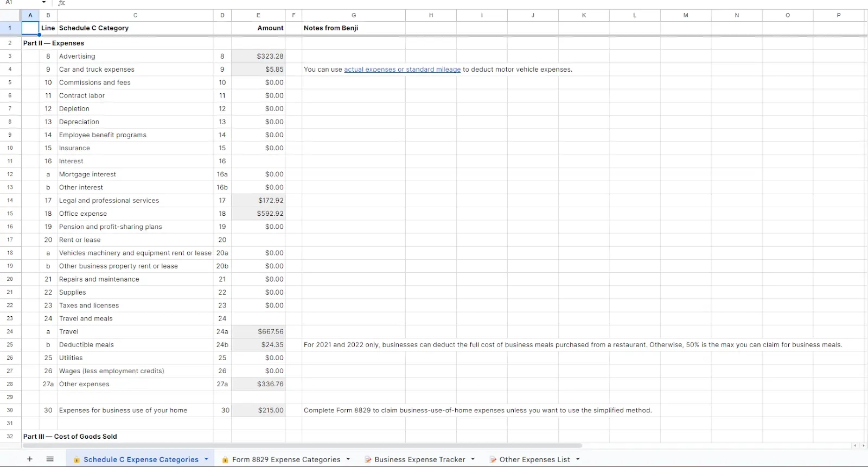Select the 'Part II — Expenses' cell
The width and height of the screenshot is (868, 467).
[x=54, y=43]
